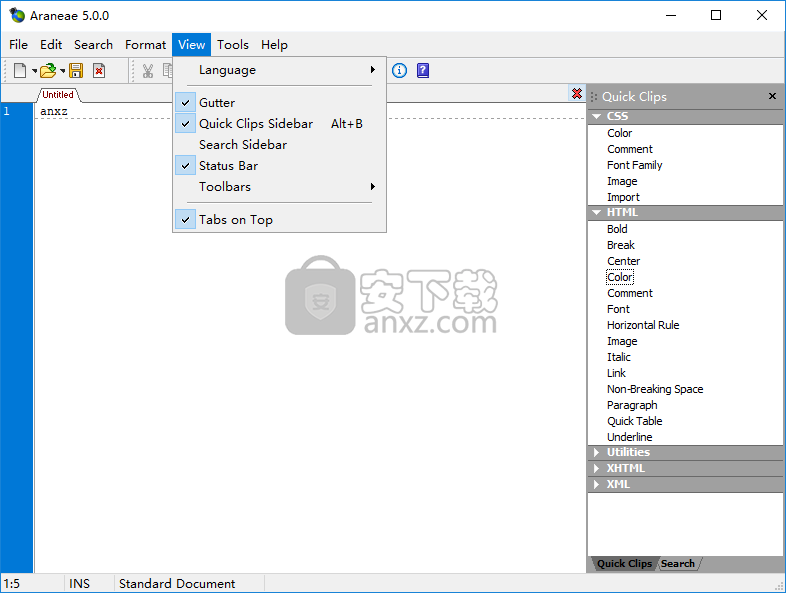
Task: Insert the Paragraph clip
Action: 632,406
